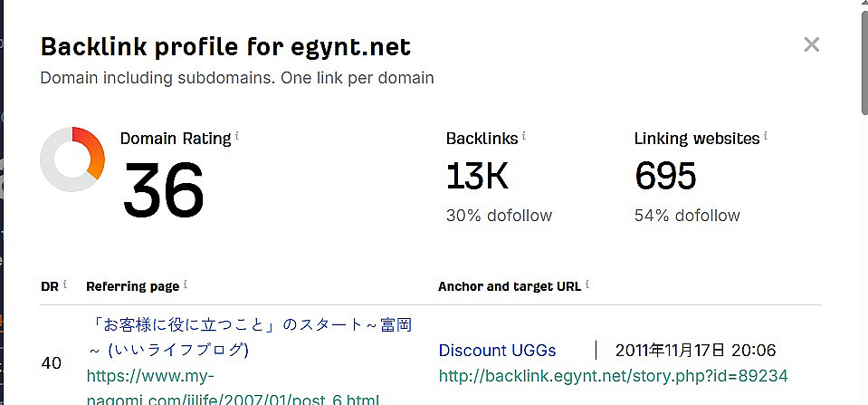Click the info icon next to DR header

[x=65, y=284]
